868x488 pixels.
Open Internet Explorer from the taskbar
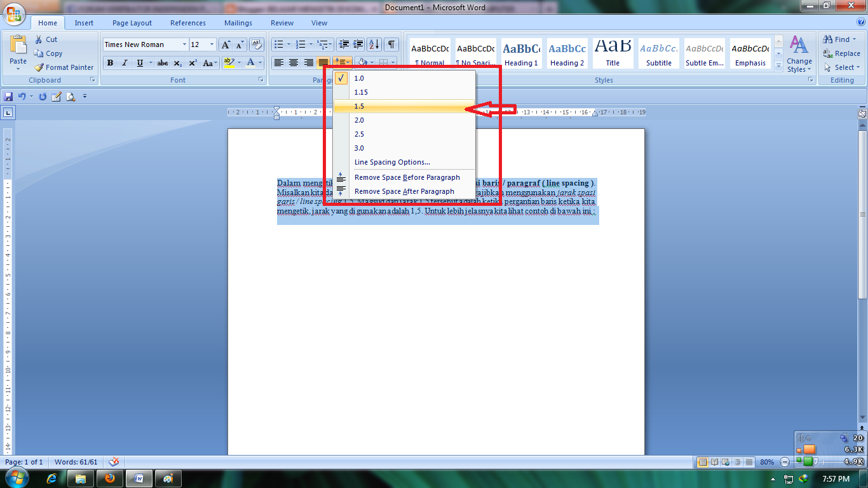click(52, 478)
